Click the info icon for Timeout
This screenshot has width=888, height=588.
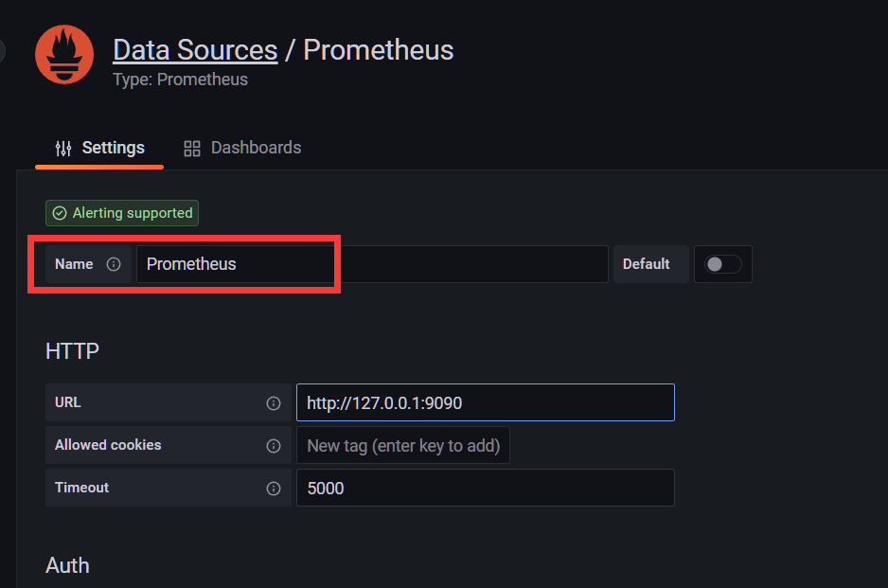(x=274, y=489)
